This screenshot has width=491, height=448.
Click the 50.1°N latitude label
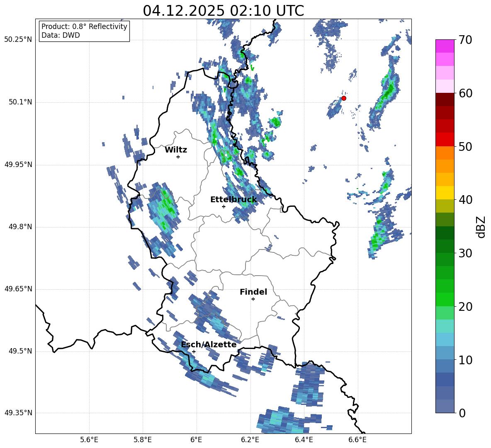click(x=20, y=102)
